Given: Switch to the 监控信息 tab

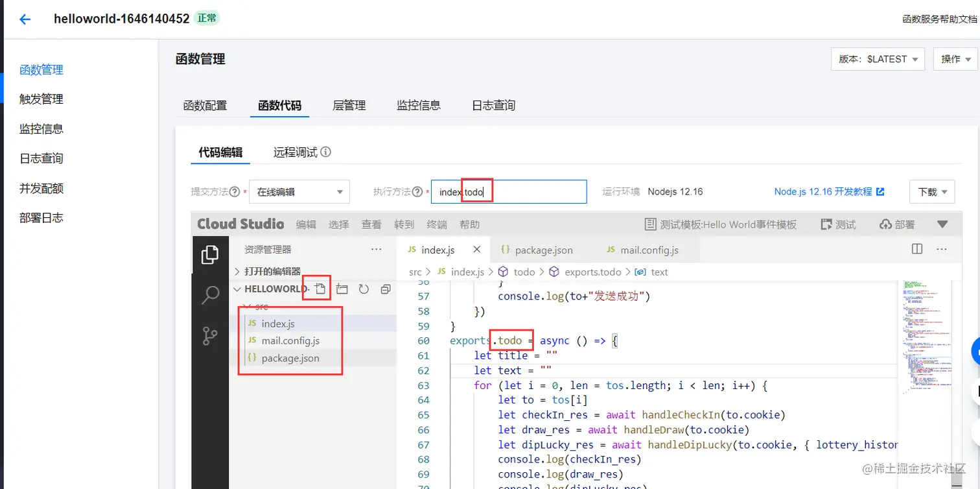Looking at the screenshot, I should pos(419,105).
